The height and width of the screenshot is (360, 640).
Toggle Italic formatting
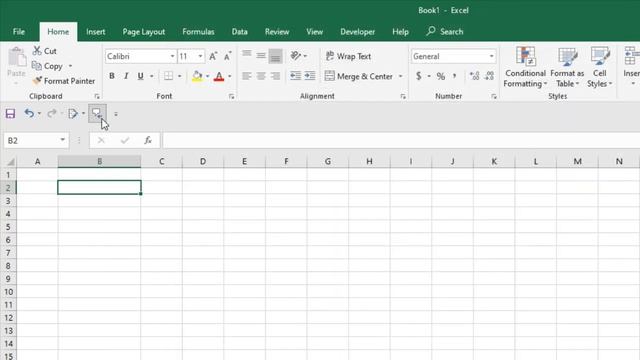pos(126,76)
